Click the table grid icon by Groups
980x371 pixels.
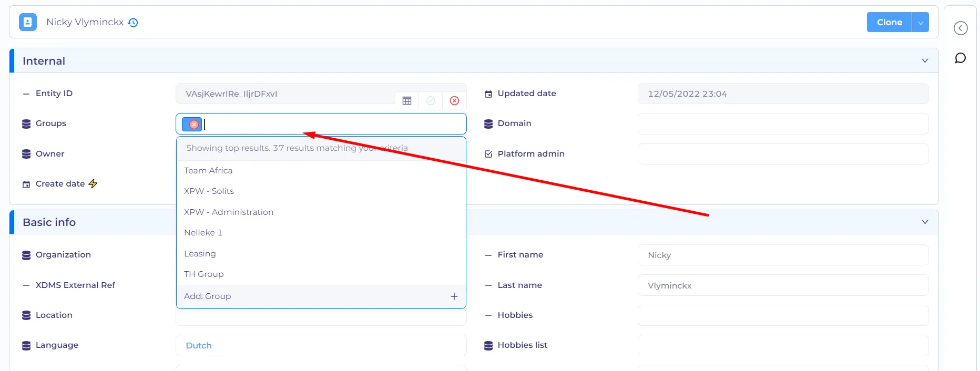tap(407, 100)
